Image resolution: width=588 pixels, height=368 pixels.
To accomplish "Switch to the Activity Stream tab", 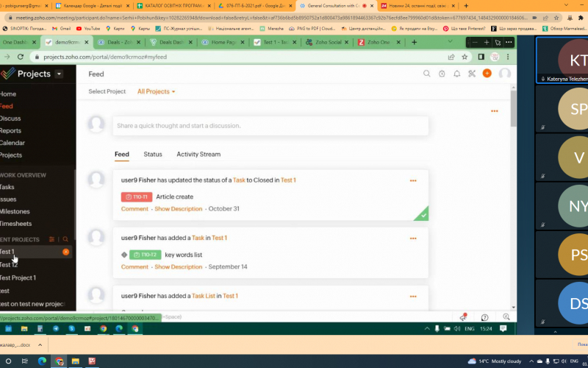I will pos(198,155).
